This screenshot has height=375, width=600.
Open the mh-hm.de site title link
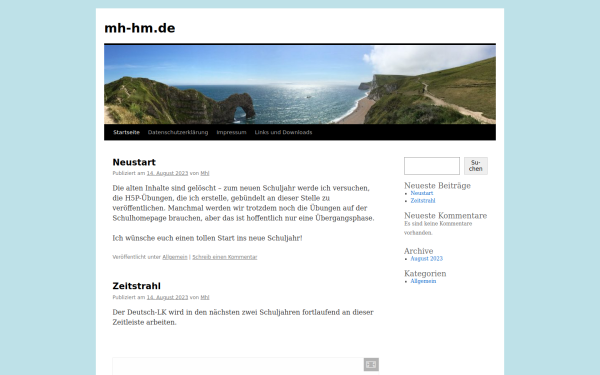tap(140, 28)
